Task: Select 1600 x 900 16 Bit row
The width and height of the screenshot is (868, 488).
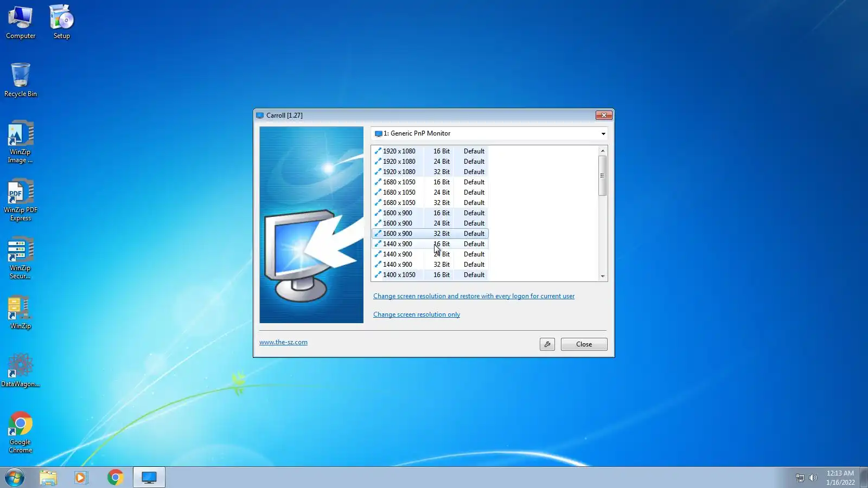Action: (430, 213)
